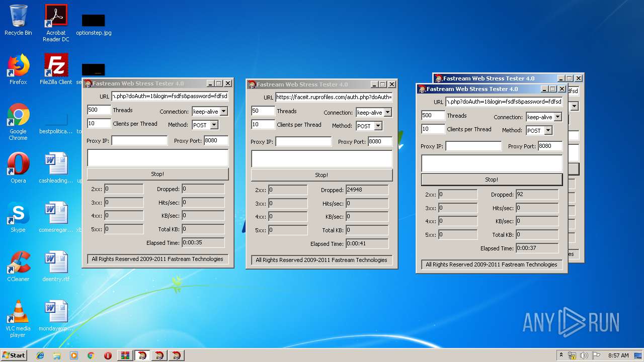The width and height of the screenshot is (644, 362).
Task: Select the mondayexp Word document
Action: 56,316
